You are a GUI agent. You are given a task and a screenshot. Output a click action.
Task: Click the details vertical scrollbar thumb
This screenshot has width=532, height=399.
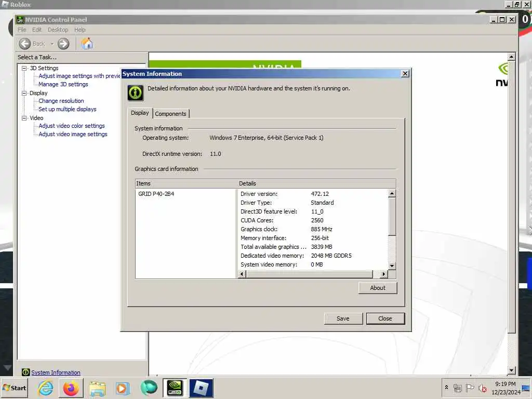(392, 216)
